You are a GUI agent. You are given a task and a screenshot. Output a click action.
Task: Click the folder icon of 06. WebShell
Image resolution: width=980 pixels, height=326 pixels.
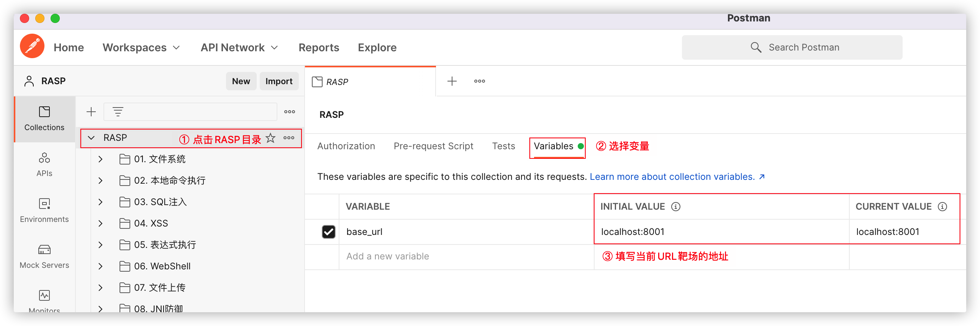tap(125, 266)
